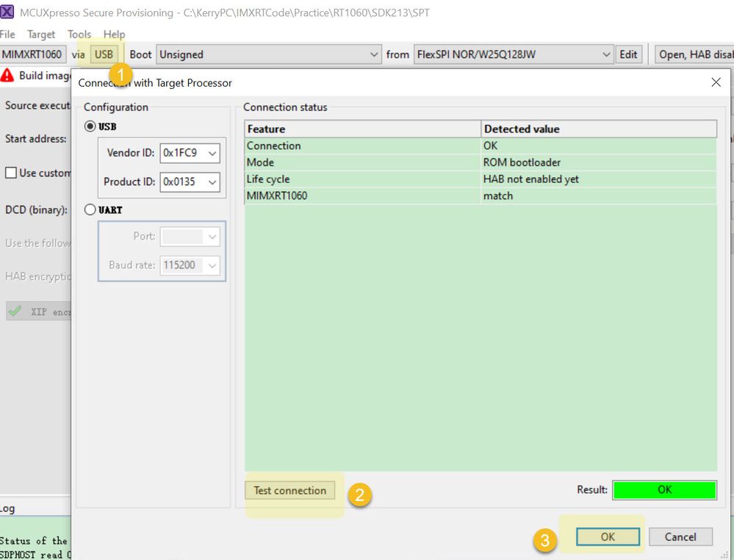Viewport: 734px width, 560px height.
Task: Click the Cancel button
Action: [x=680, y=536]
